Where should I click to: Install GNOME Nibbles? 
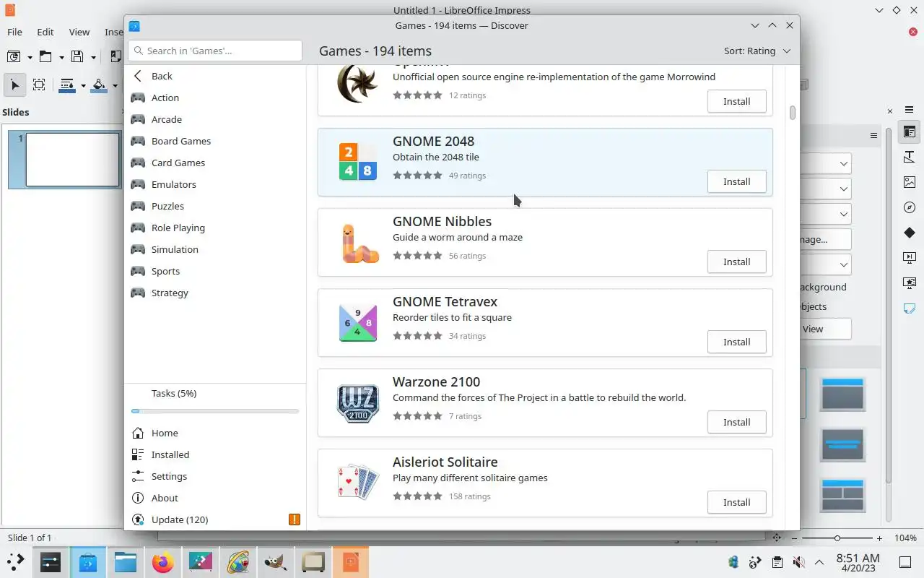[x=736, y=262]
